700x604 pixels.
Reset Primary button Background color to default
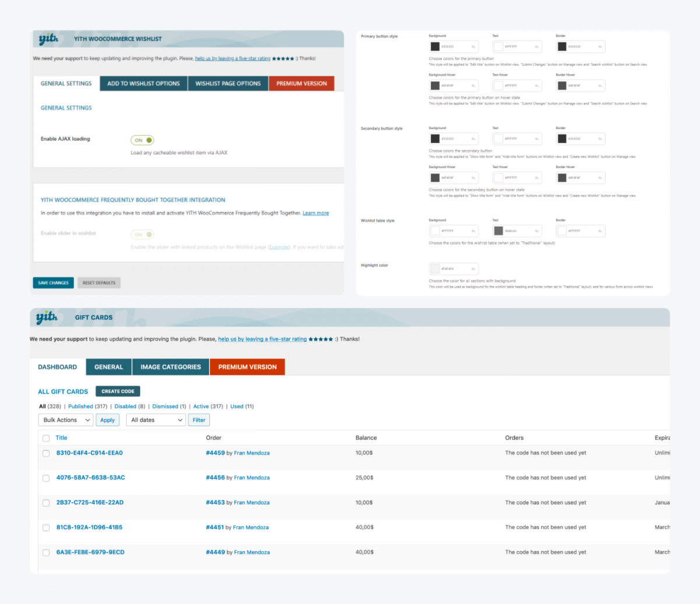pos(474,47)
